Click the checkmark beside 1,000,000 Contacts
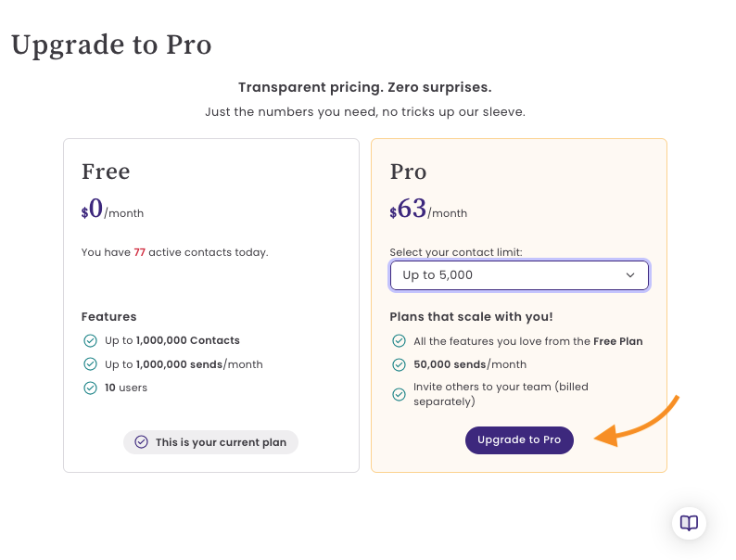 (x=90, y=340)
